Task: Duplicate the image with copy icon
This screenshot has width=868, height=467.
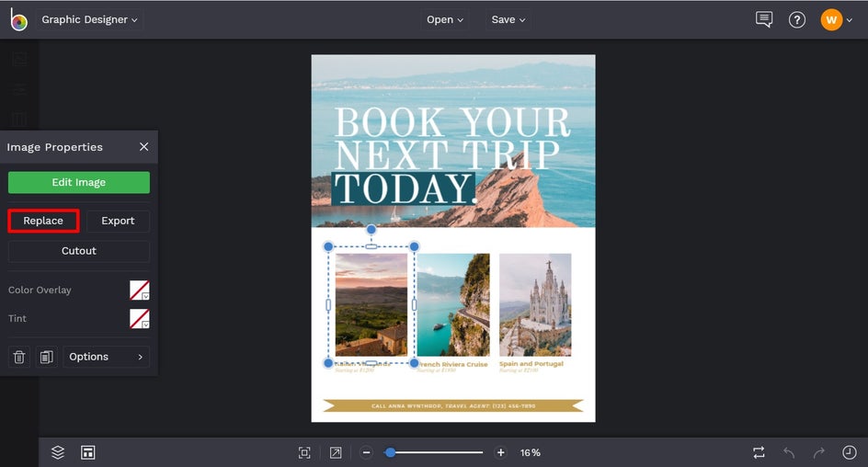Action: click(47, 357)
